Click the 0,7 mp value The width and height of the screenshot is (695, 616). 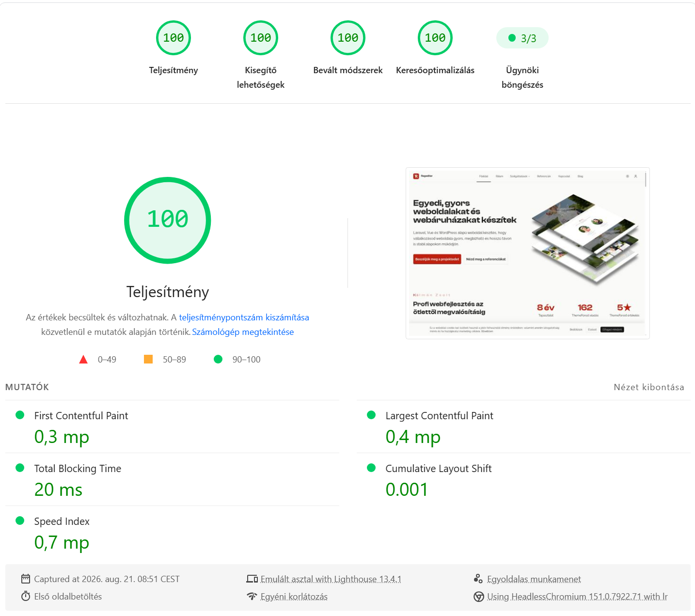(62, 542)
